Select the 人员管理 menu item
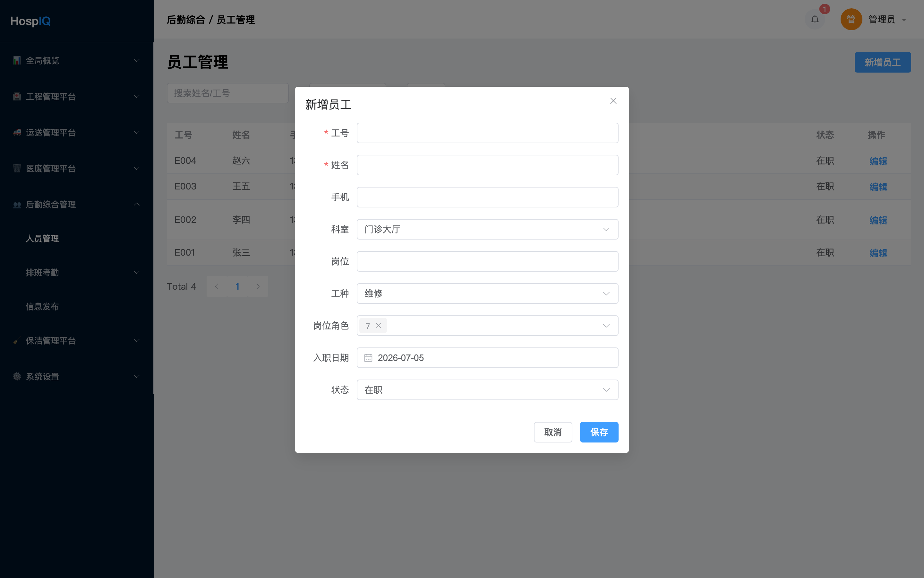The width and height of the screenshot is (924, 578). (x=76, y=239)
